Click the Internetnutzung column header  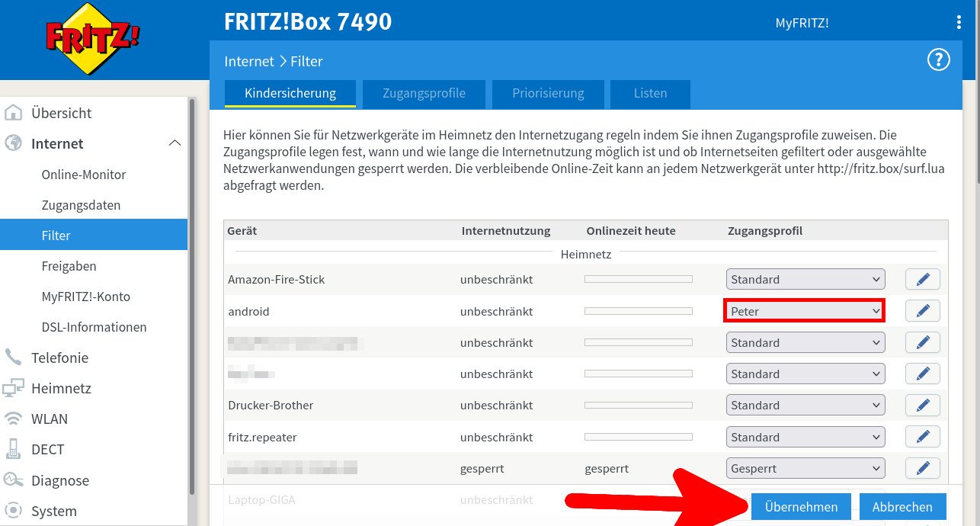(x=506, y=231)
